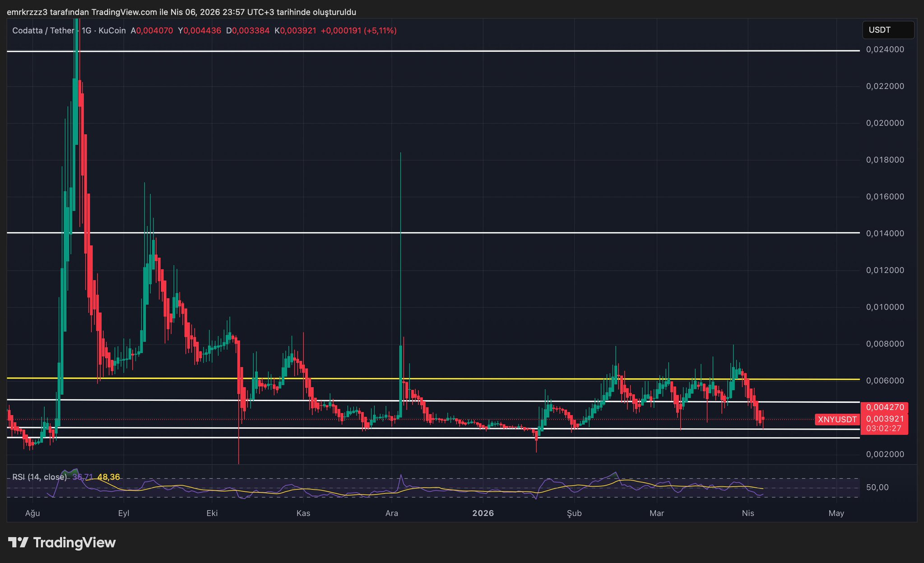924x563 pixels.
Task: Click the XNYUSDT symbol price tag
Action: tap(837, 420)
